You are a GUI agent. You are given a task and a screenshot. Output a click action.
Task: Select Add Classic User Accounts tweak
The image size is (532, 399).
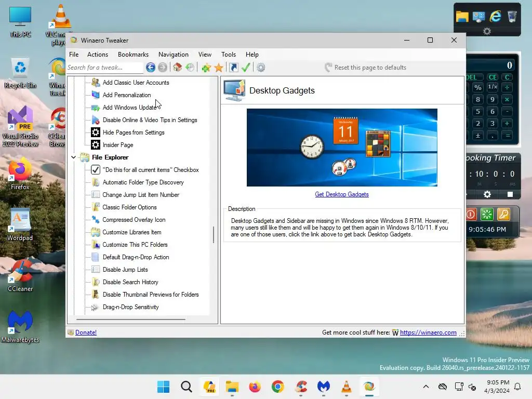pyautogui.click(x=136, y=83)
